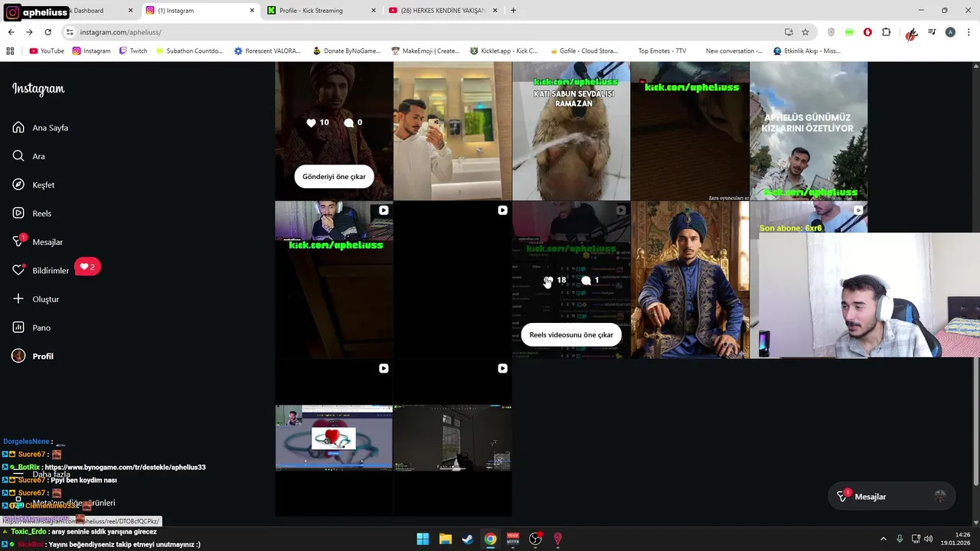Image resolution: width=980 pixels, height=551 pixels.
Task: Open the mirror selfie post thumbnail
Action: [x=452, y=131]
